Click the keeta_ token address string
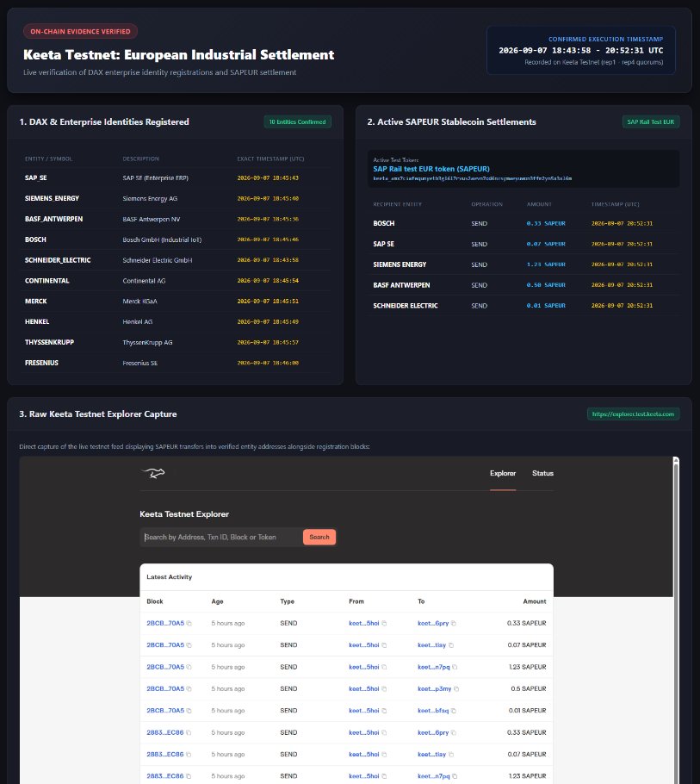 point(472,178)
